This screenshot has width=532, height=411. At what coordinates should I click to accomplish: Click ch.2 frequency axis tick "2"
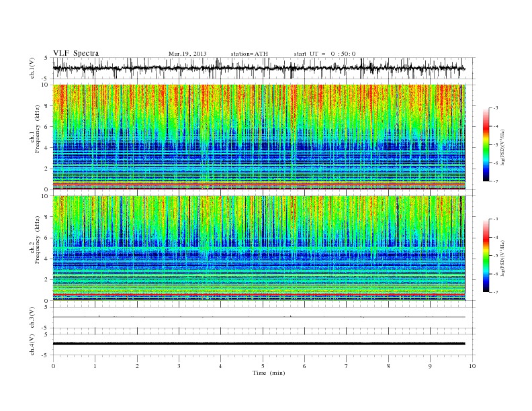coord(46,280)
